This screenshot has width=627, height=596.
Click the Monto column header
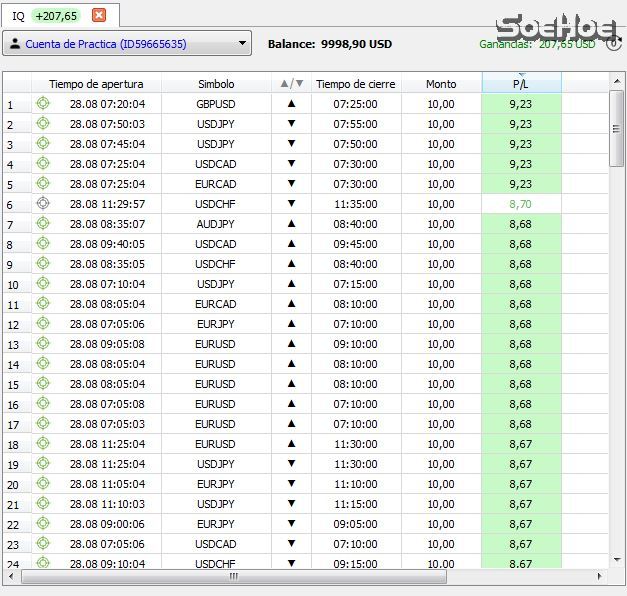pyautogui.click(x=441, y=84)
